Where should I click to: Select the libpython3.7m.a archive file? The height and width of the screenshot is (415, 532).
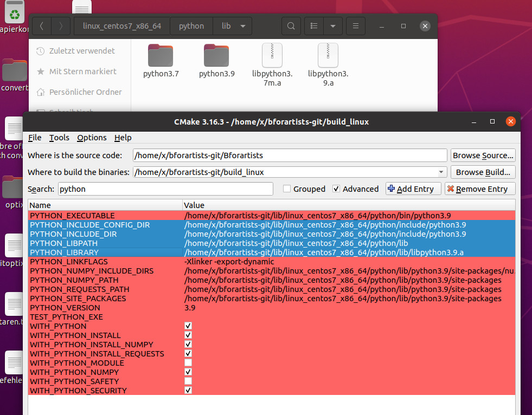point(272,55)
